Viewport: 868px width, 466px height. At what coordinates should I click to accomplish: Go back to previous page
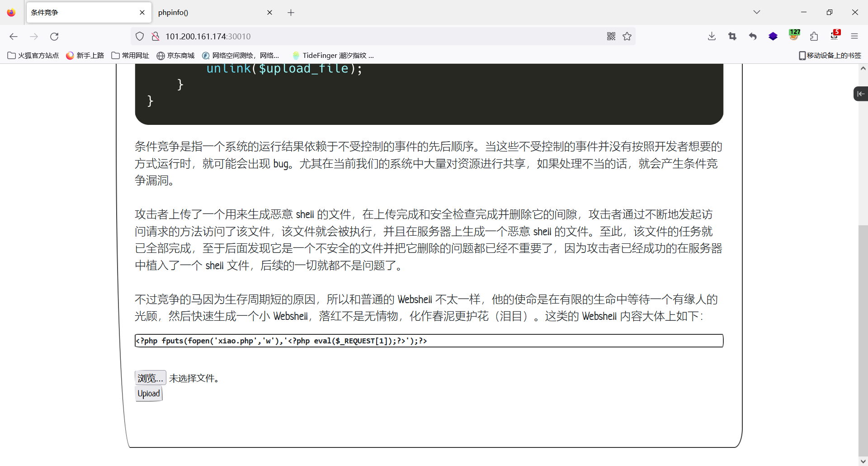click(14, 36)
